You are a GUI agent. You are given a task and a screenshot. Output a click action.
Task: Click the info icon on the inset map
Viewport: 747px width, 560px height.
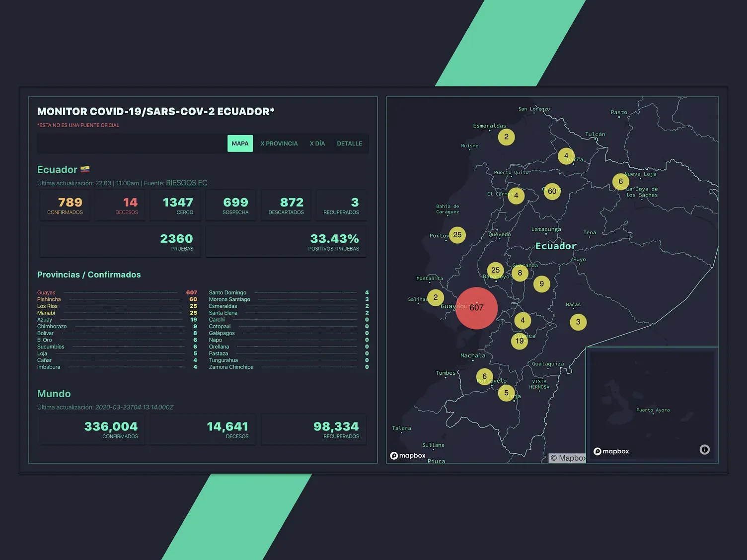704,449
